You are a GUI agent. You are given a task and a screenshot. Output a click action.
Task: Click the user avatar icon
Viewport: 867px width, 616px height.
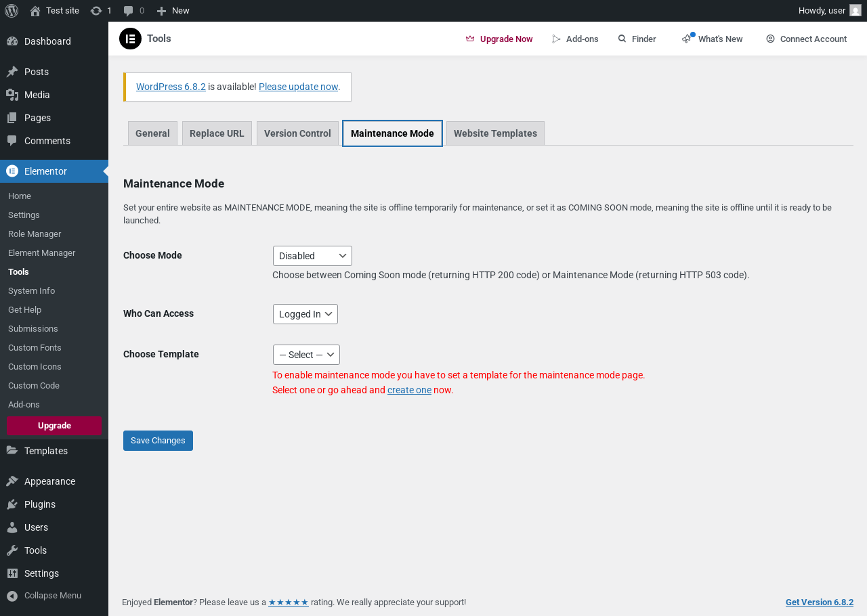coord(855,11)
